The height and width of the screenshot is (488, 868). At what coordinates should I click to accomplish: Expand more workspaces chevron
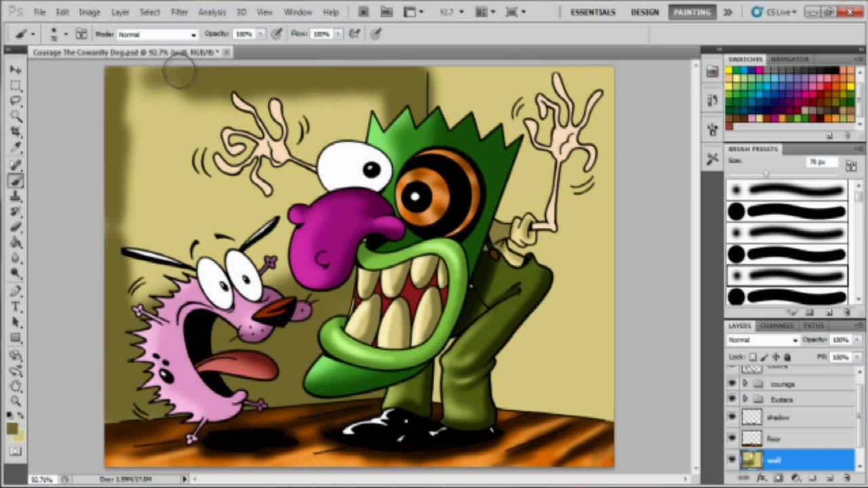(x=728, y=12)
